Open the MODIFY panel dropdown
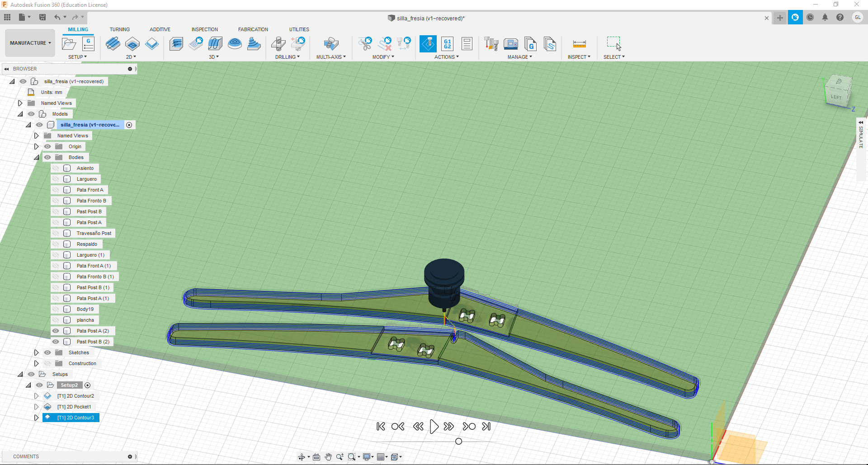Viewport: 868px width, 465px height. click(x=383, y=57)
